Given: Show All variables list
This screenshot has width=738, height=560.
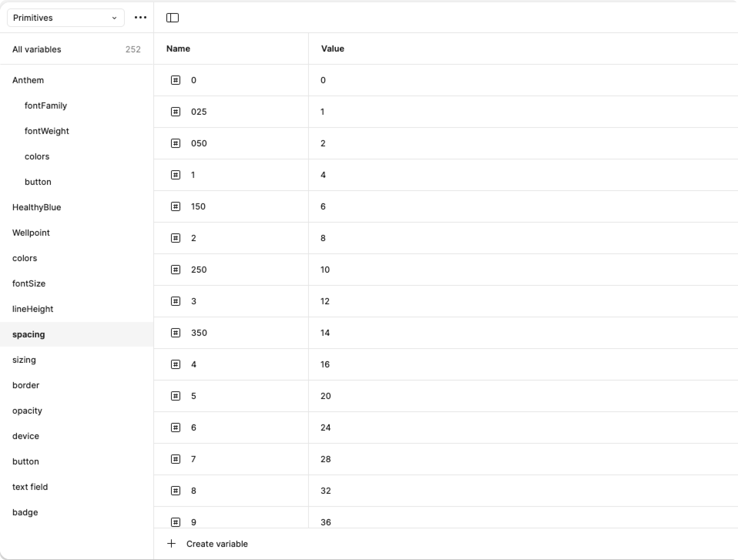Looking at the screenshot, I should [37, 49].
